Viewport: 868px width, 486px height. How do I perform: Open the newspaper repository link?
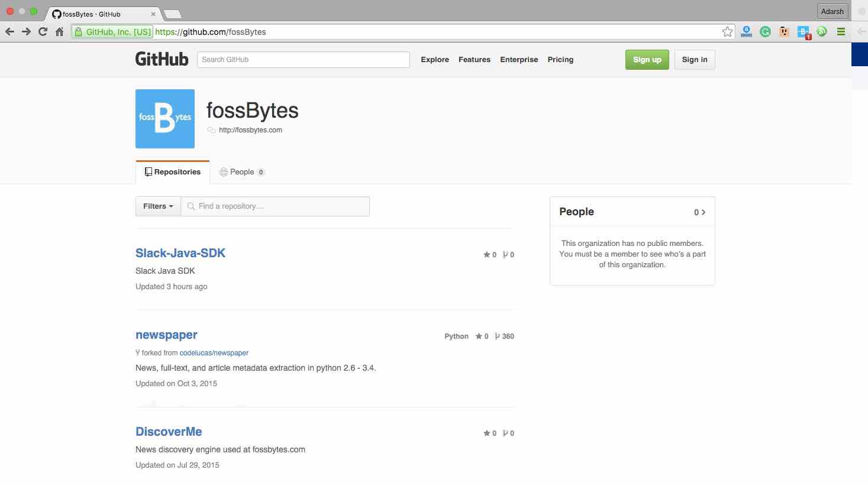[166, 335]
